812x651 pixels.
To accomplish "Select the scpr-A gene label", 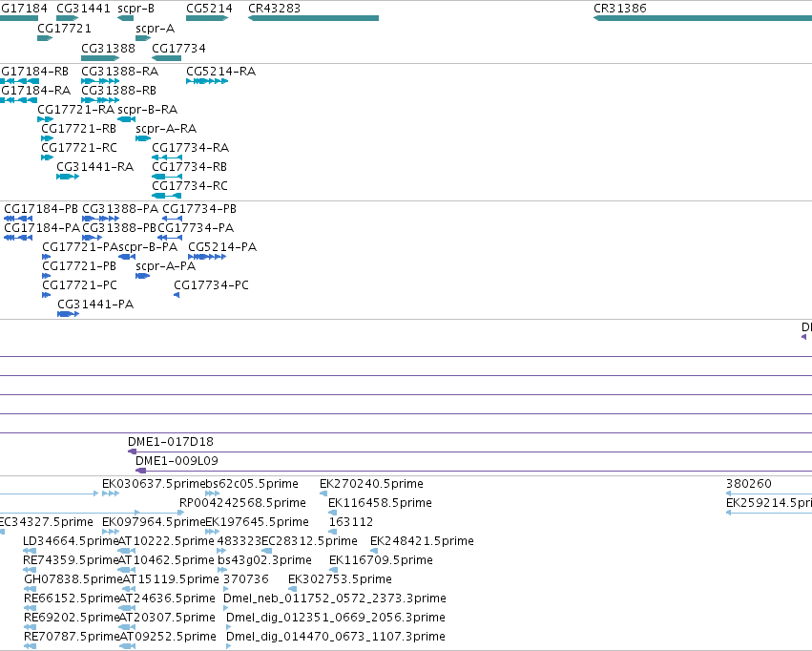I will click(x=155, y=29).
